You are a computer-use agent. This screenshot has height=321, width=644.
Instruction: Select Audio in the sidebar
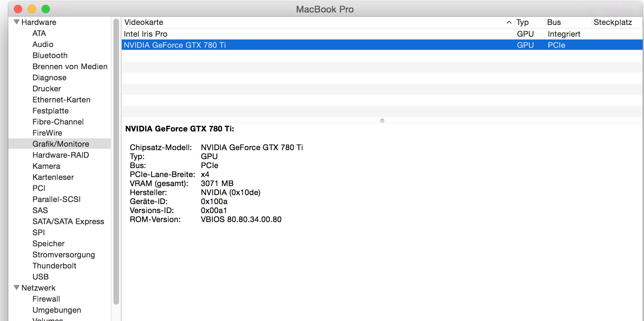[43, 44]
